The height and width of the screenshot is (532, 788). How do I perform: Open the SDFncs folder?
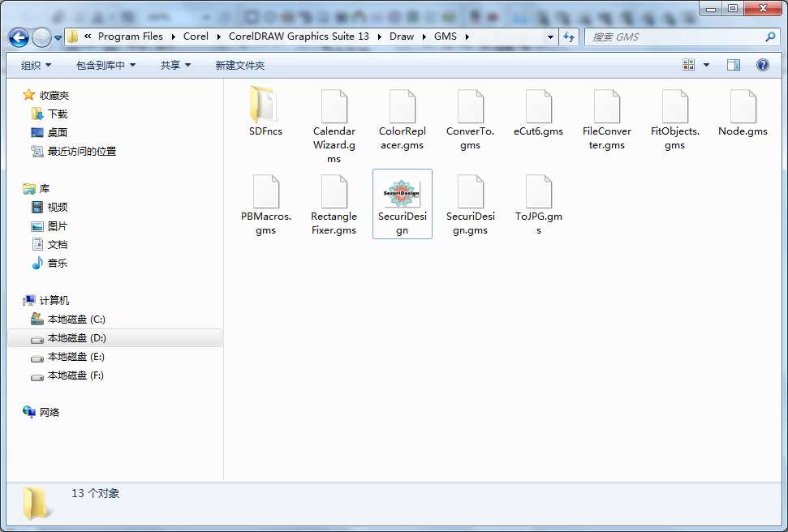[x=265, y=112]
